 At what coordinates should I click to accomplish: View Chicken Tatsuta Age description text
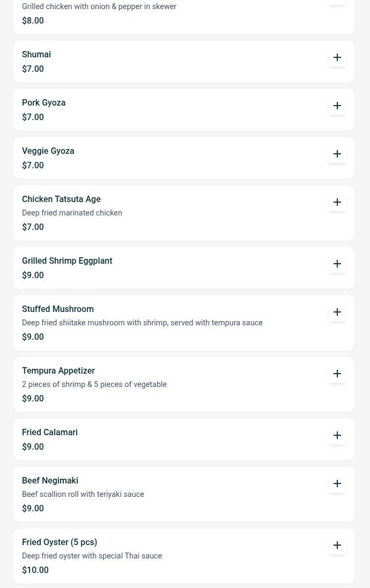72,213
